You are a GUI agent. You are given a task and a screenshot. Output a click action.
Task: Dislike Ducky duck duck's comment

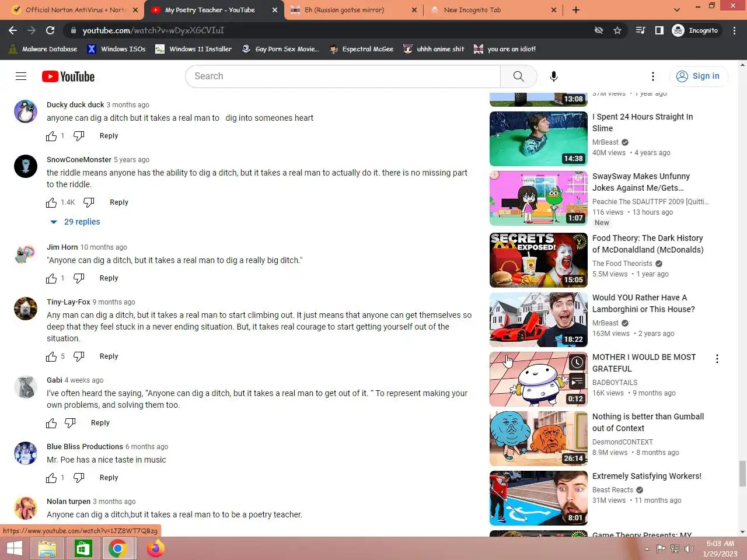point(79,136)
